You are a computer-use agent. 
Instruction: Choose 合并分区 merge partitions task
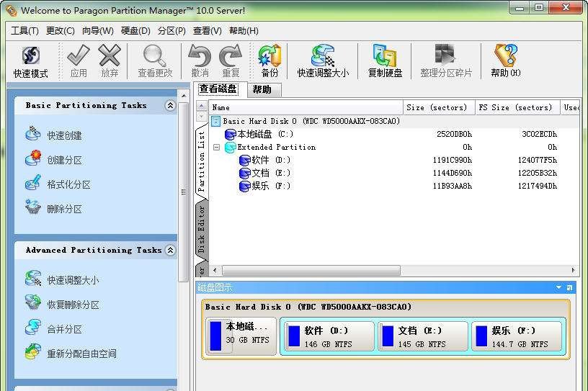[x=53, y=328]
